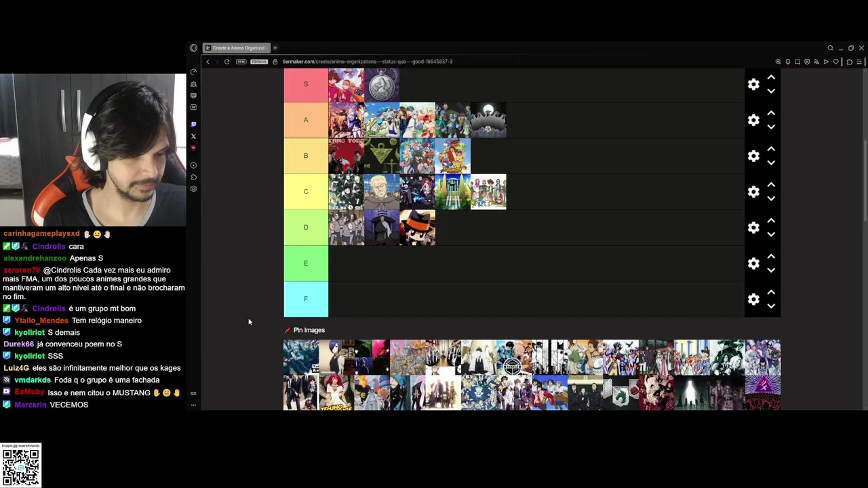Bookmark page with heart icon
Screen dimensions: 868x488
(x=835, y=62)
